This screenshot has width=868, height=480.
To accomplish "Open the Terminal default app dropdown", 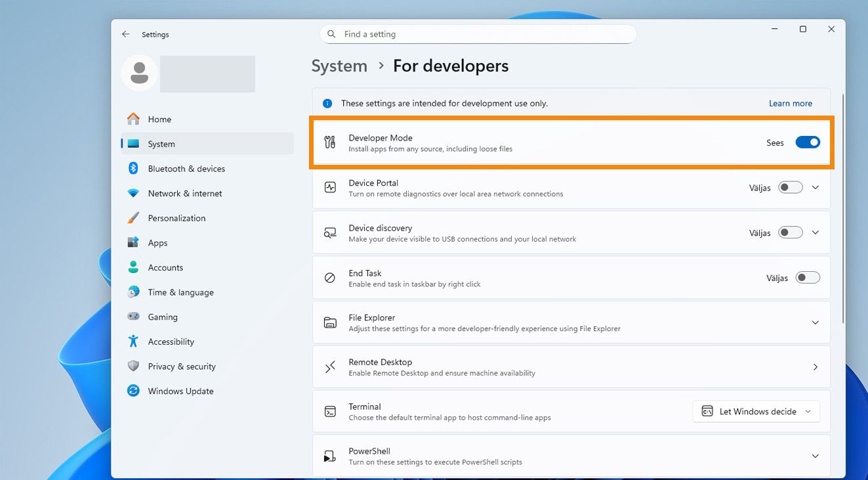I will [756, 412].
